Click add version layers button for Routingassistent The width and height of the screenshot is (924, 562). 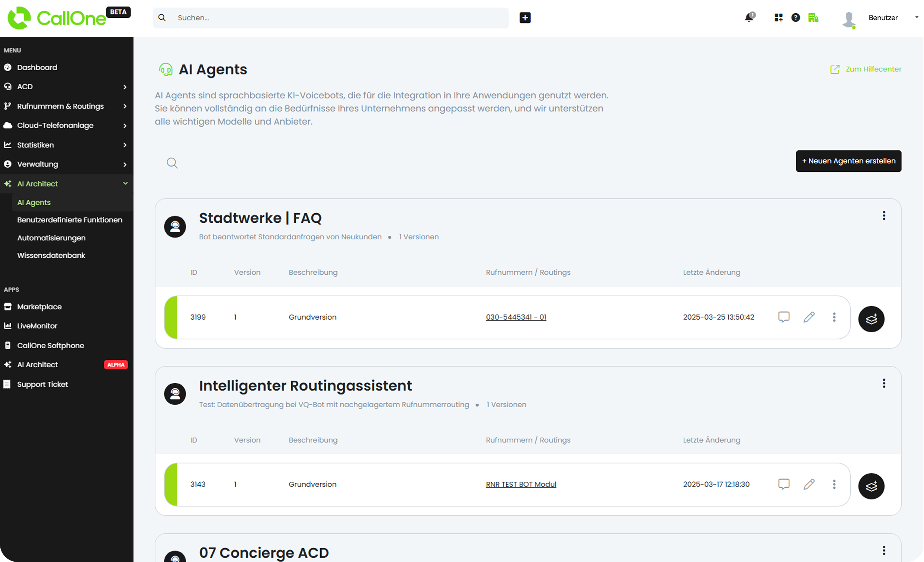872,486
